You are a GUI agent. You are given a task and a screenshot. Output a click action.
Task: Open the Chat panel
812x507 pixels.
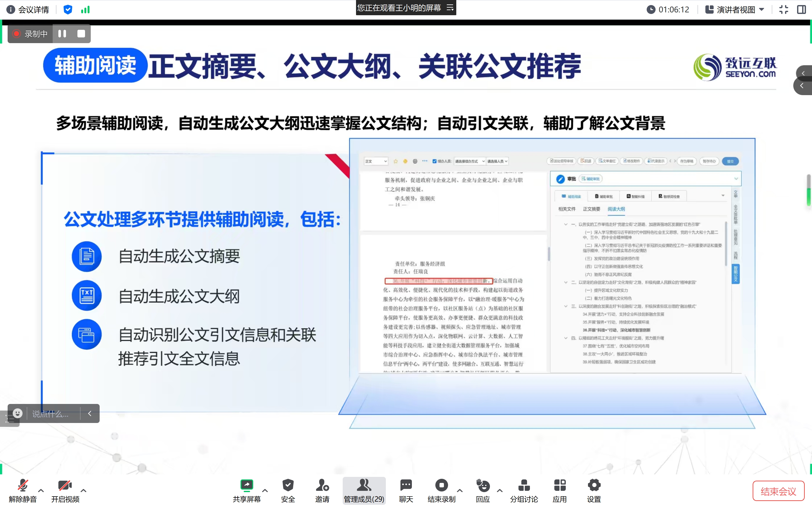click(406, 485)
